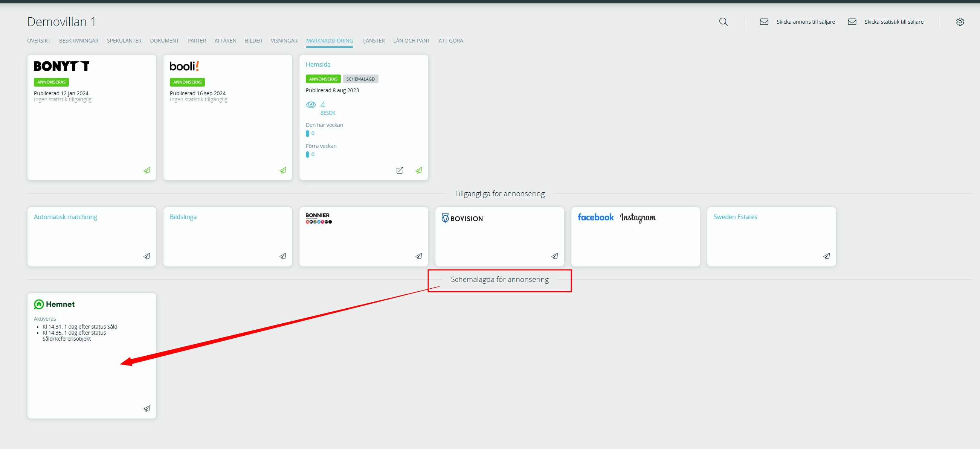This screenshot has width=980, height=449.
Task: Click the publish icon on Bovision card
Action: tap(555, 256)
